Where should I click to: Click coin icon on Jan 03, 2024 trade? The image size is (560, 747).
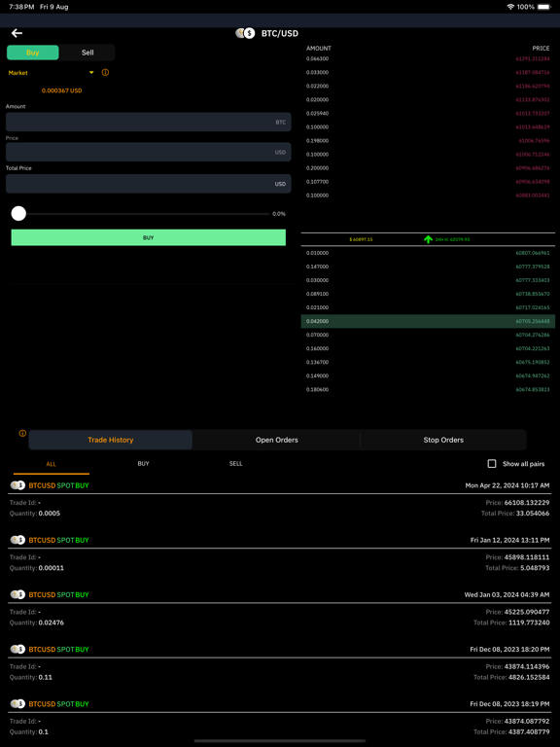(17, 594)
